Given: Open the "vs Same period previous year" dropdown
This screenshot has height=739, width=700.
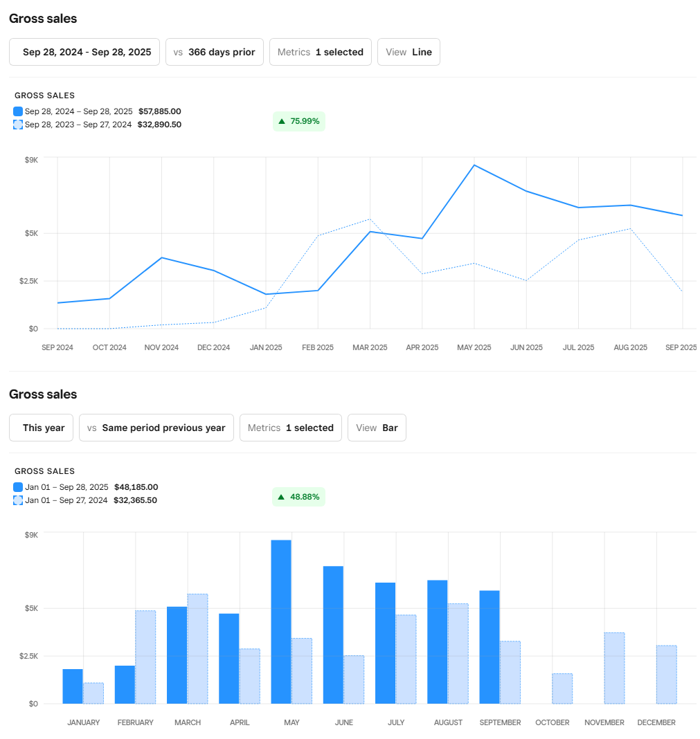Looking at the screenshot, I should coord(156,428).
